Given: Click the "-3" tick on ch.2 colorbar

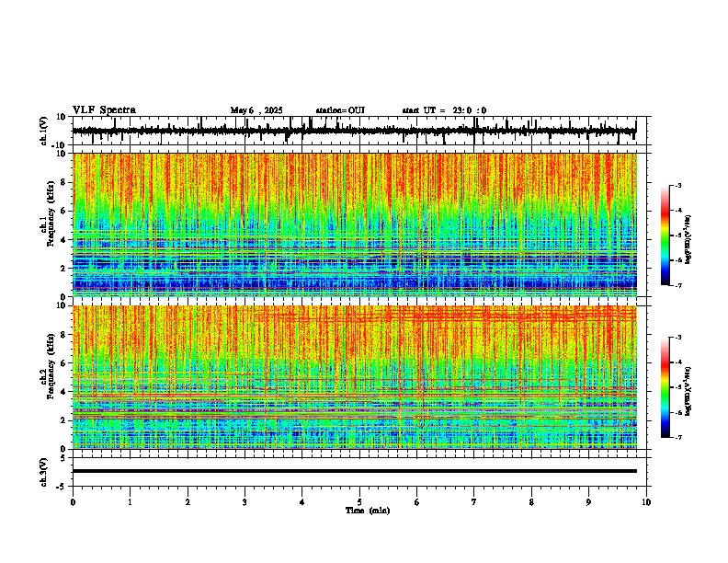Looking at the screenshot, I should tap(678, 338).
